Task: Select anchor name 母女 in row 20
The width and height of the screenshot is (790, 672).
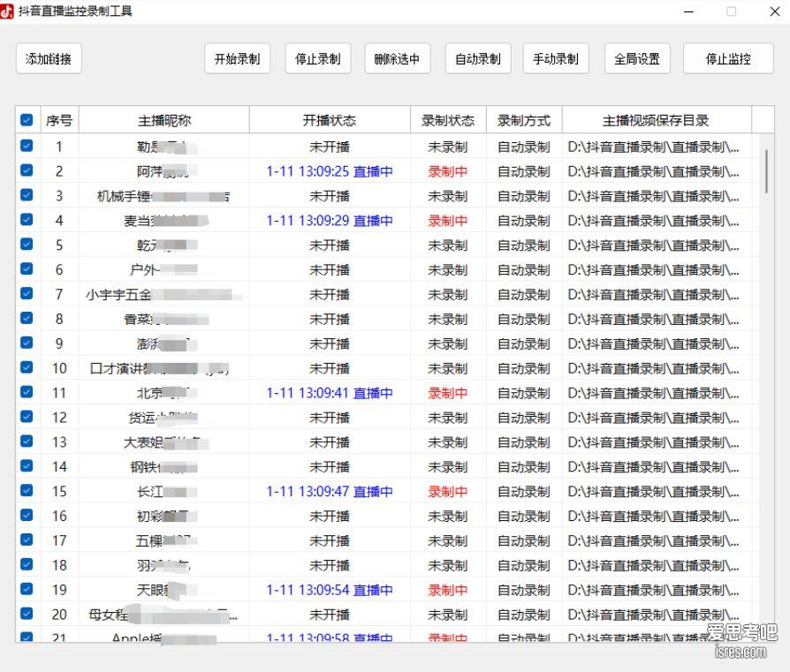Action: (102, 615)
